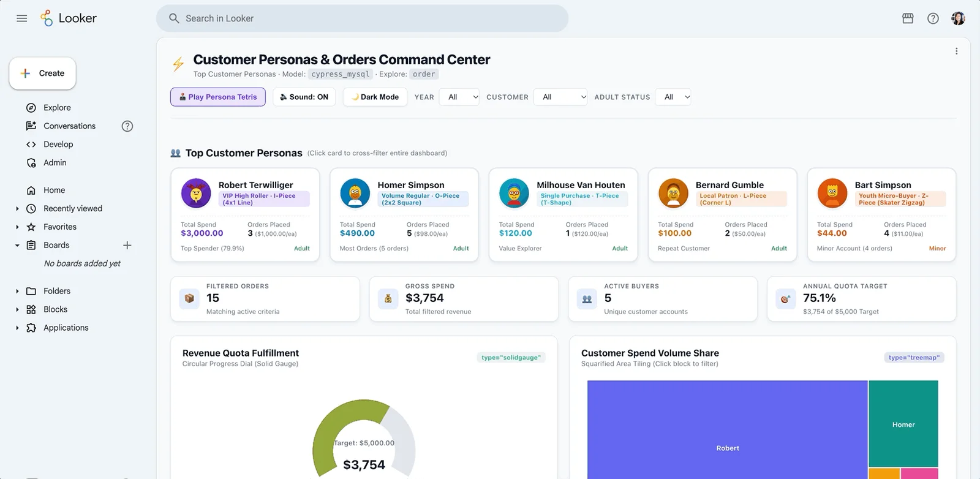Click the Play Persona Tetris button
This screenshot has height=479, width=980.
tap(218, 97)
